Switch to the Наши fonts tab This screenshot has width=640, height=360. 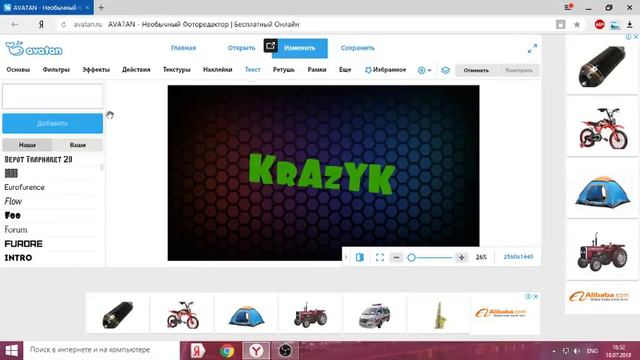[x=27, y=145]
